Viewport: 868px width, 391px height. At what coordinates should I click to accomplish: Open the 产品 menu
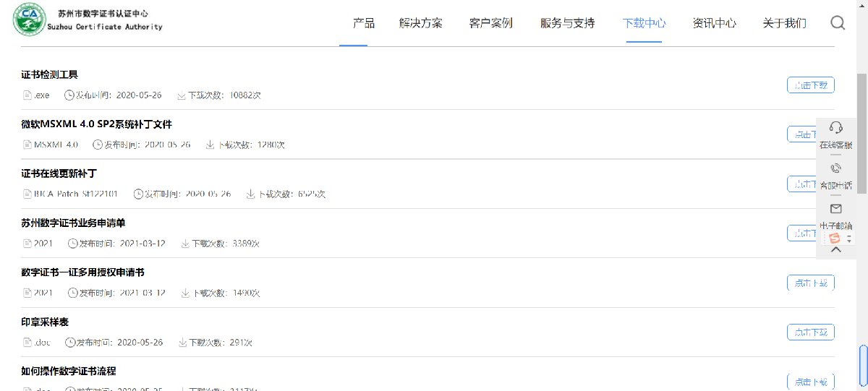364,23
